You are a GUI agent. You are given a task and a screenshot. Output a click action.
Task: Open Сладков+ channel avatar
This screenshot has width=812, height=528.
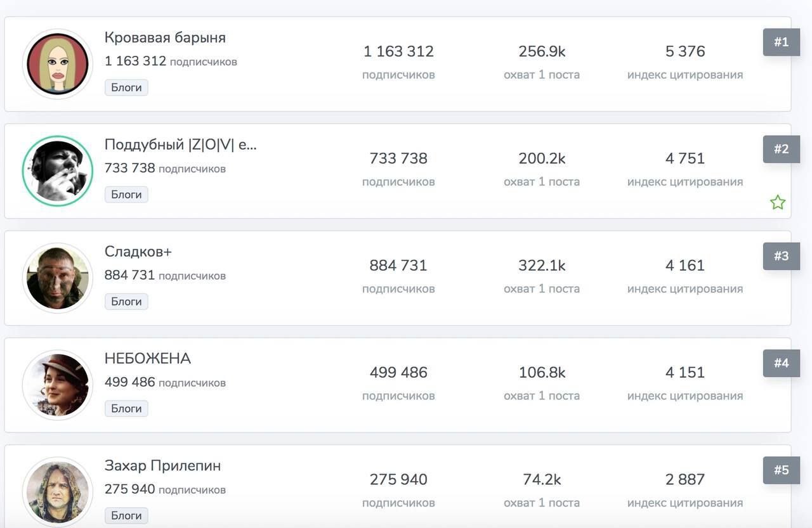58,278
